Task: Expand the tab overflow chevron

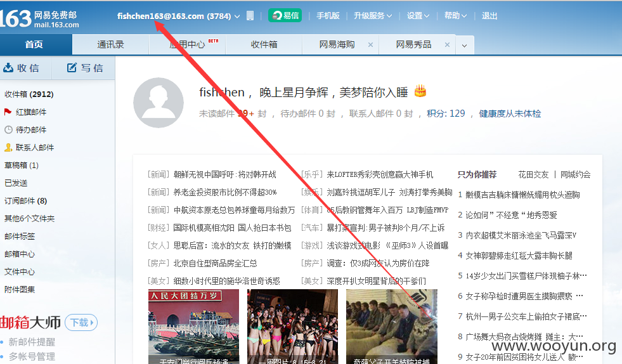Action: [465, 45]
